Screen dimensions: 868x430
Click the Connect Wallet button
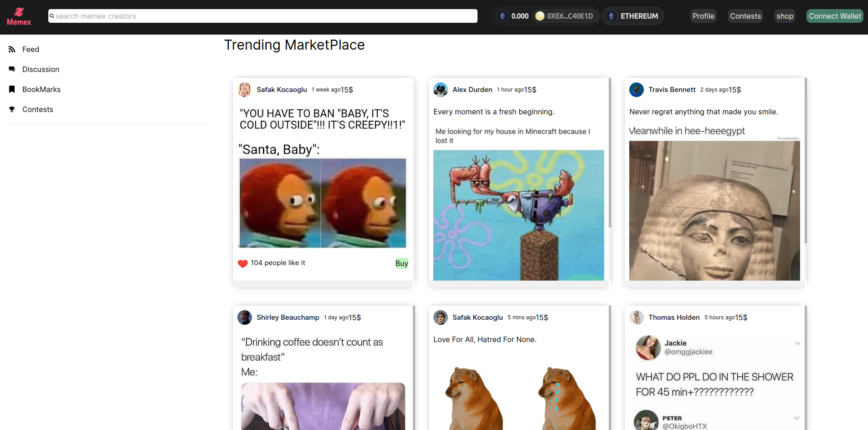tap(834, 15)
